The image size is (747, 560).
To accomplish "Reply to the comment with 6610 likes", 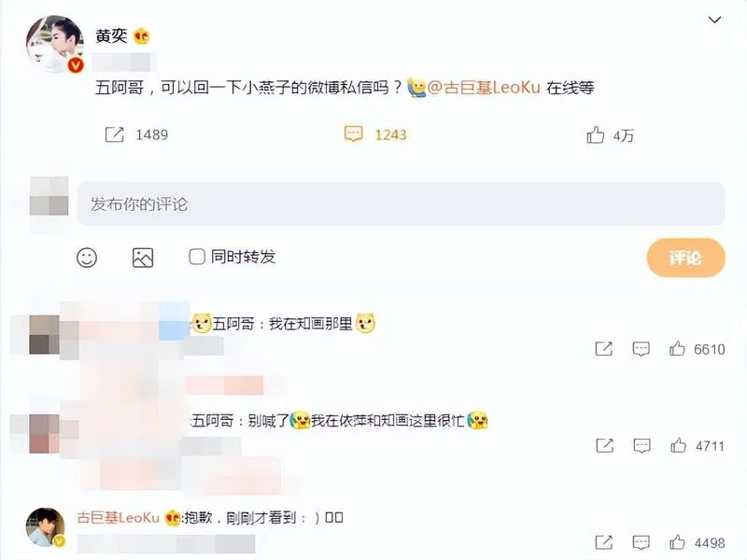I will click(641, 349).
